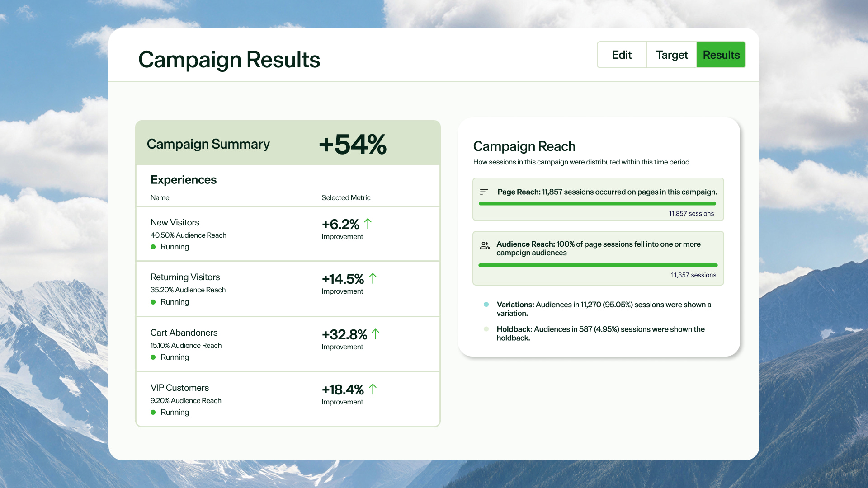Click the Page Reach bars icon

[x=484, y=192]
